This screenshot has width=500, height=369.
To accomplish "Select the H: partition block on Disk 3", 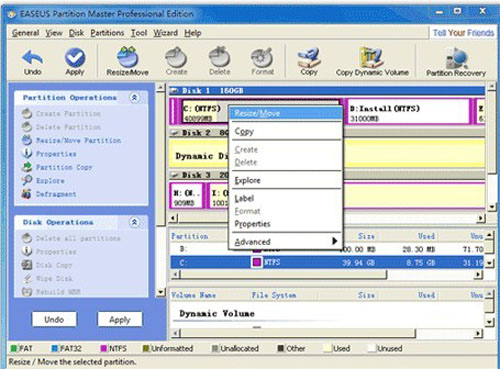I will [x=187, y=196].
